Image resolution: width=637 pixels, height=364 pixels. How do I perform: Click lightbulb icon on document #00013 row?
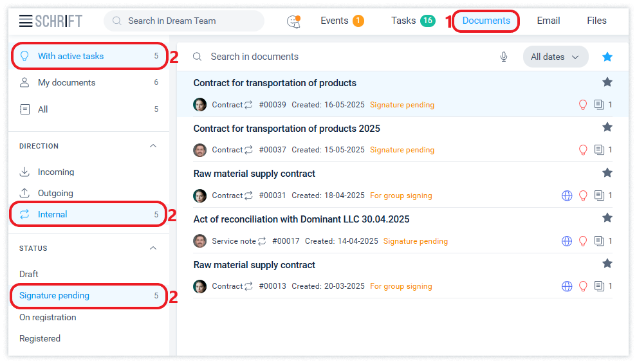(x=583, y=286)
